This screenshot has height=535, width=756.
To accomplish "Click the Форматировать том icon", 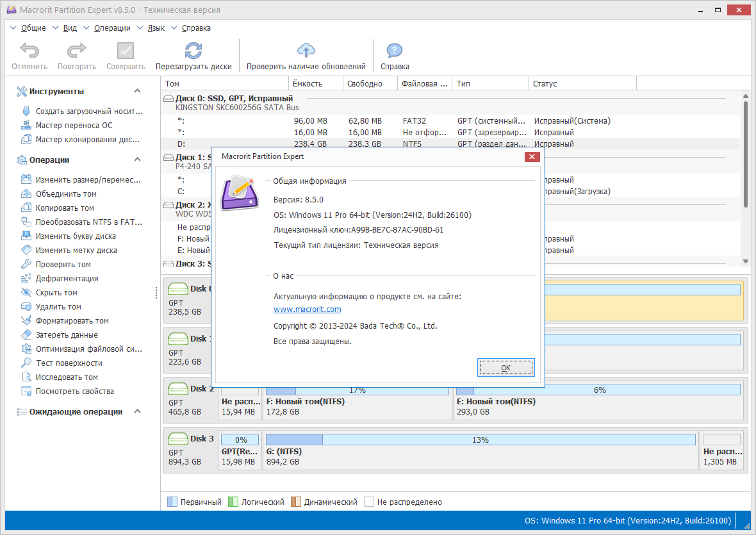I will (x=26, y=320).
